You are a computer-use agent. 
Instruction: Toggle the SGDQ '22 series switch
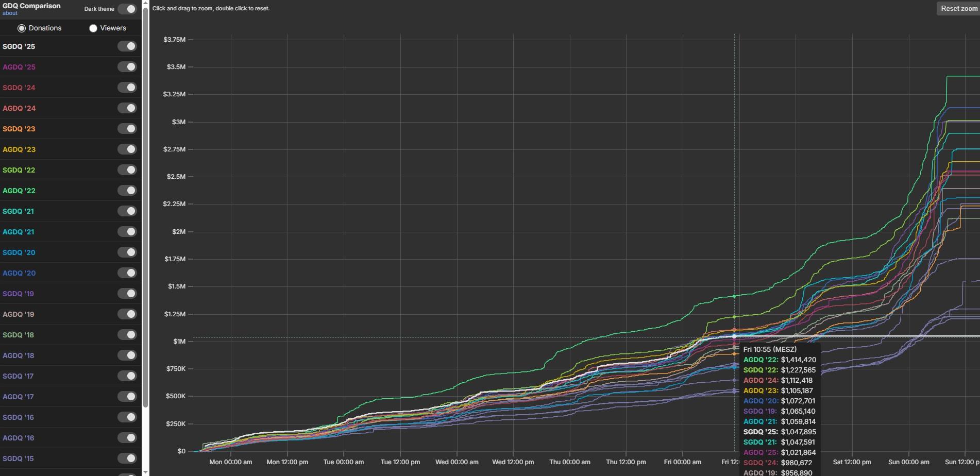[127, 170]
